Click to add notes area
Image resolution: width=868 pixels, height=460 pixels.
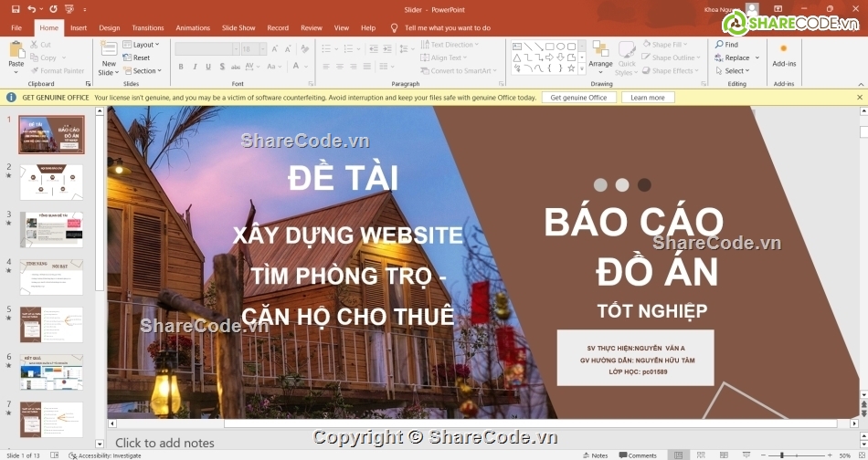(x=164, y=443)
